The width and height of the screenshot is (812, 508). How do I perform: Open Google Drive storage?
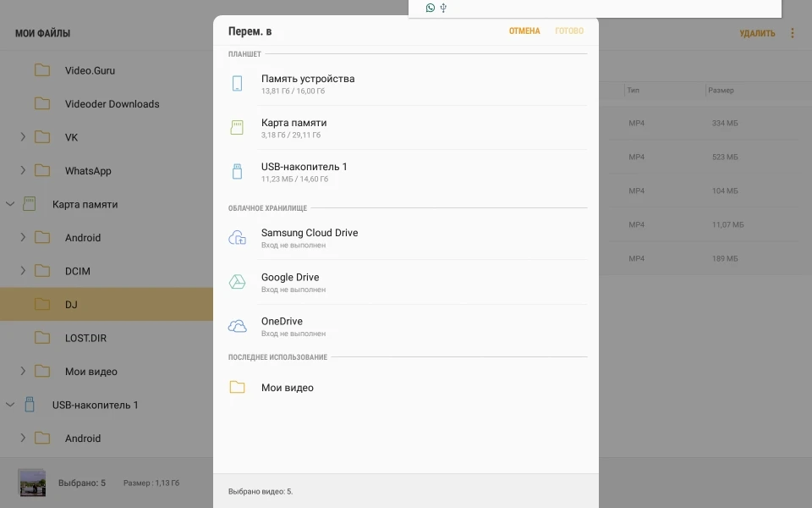point(407,282)
